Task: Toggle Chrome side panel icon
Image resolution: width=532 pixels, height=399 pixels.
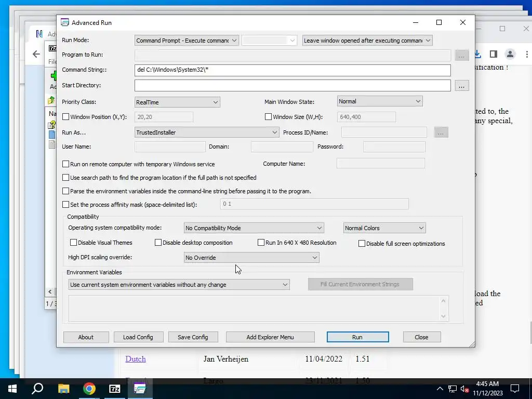Action: click(x=494, y=54)
